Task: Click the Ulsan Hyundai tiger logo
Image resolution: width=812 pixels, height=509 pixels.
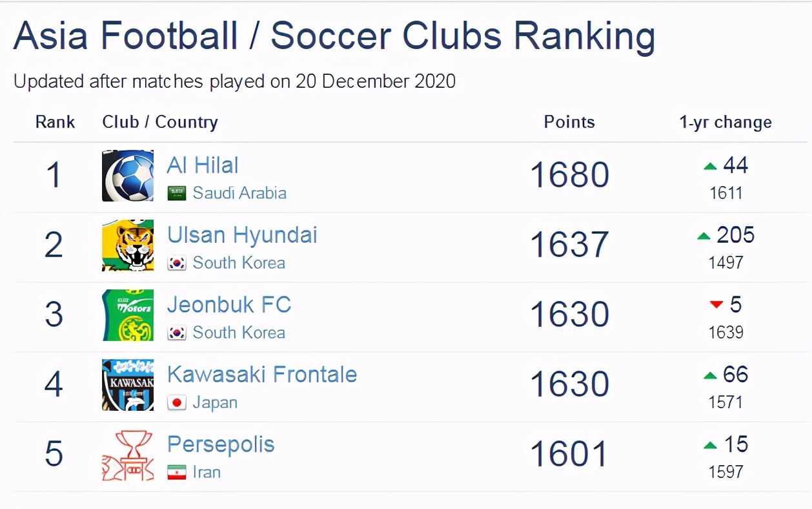Action: (128, 245)
